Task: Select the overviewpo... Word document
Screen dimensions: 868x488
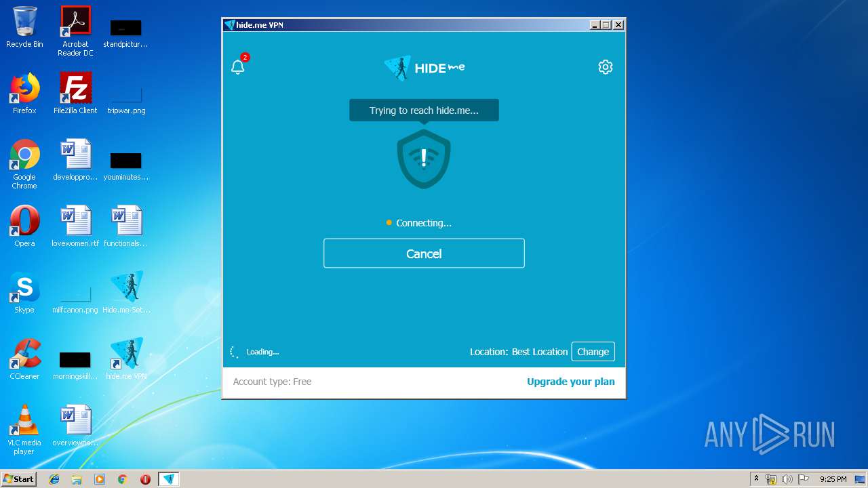Action: pos(75,426)
